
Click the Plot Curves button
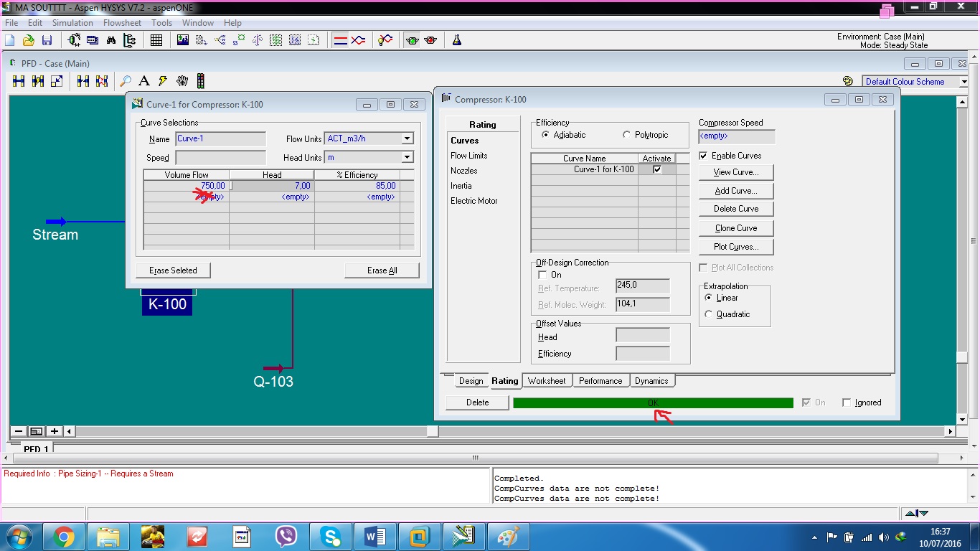tap(736, 246)
